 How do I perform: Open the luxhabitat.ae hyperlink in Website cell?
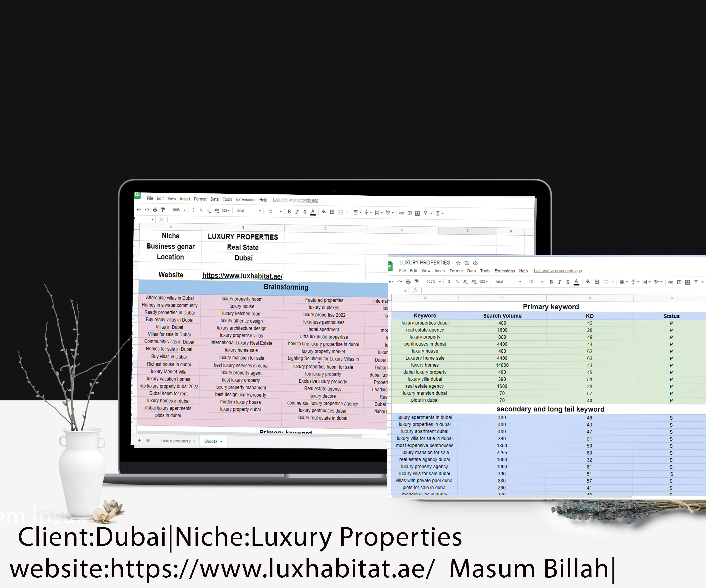point(242,276)
